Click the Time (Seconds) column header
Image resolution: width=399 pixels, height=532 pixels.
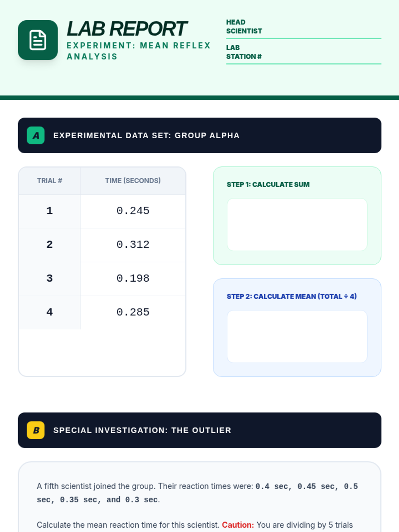click(x=133, y=181)
